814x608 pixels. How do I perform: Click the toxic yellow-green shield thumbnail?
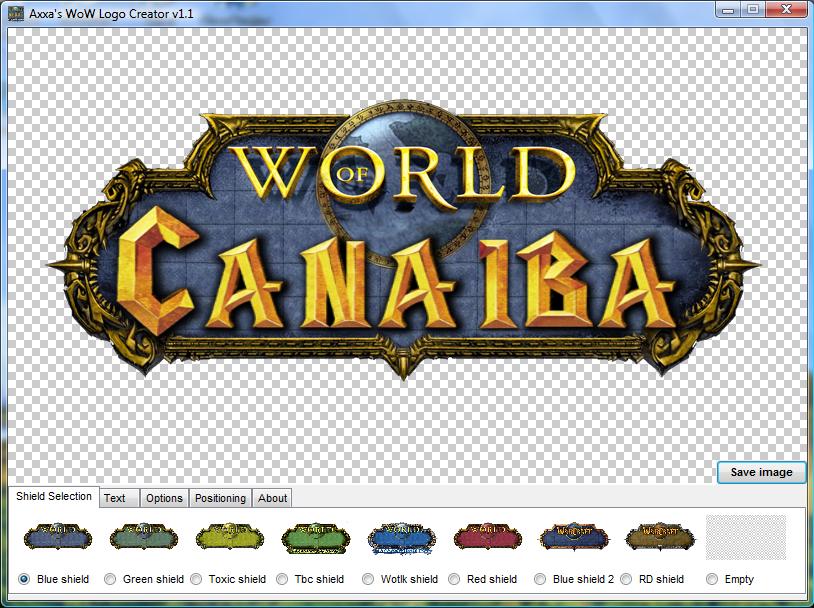click(x=230, y=537)
